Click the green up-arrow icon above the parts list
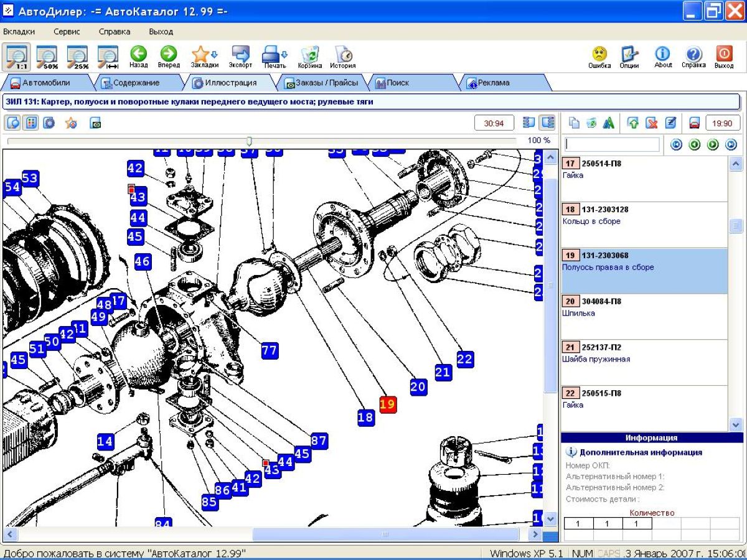The width and height of the screenshot is (747, 560). point(633,123)
